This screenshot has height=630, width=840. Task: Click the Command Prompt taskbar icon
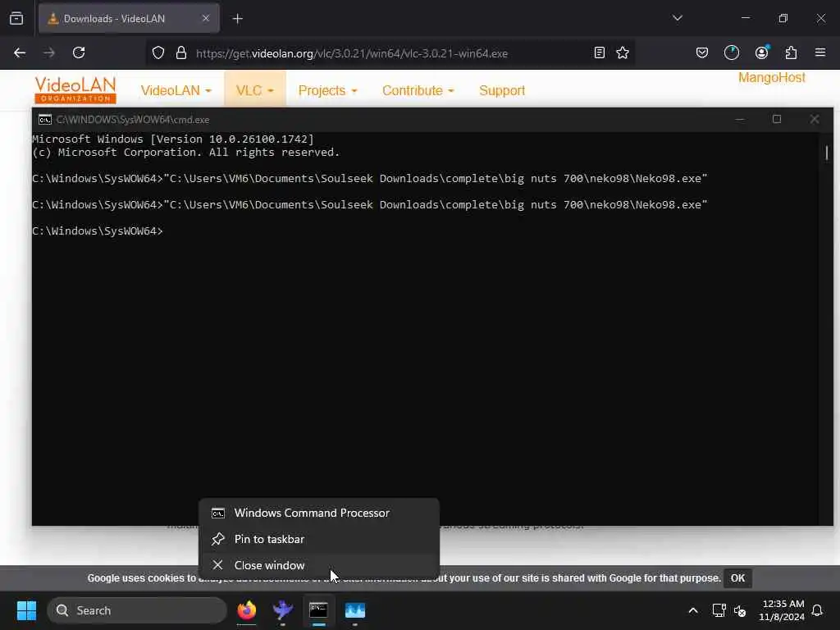point(319,610)
